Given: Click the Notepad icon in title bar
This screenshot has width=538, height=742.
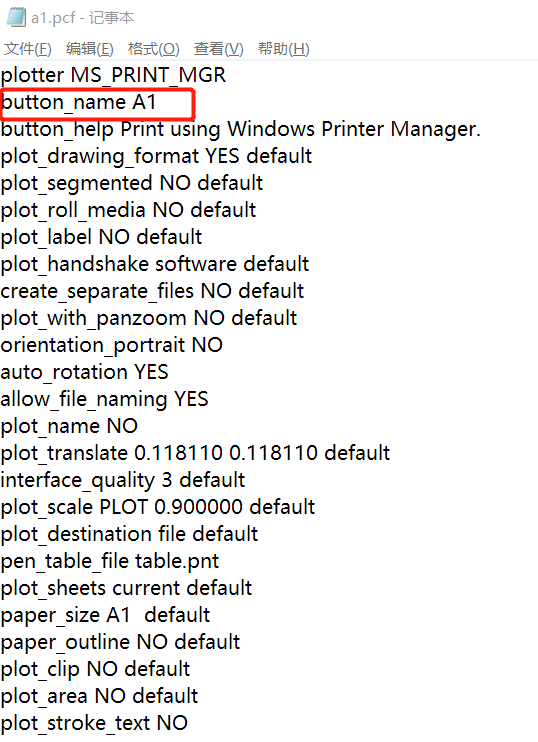Looking at the screenshot, I should pos(16,18).
